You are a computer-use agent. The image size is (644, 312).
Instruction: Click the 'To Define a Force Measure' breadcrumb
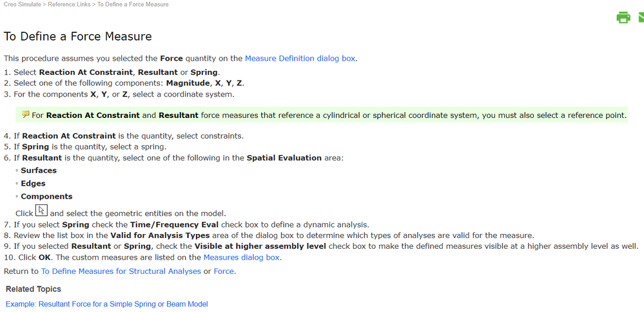(133, 5)
